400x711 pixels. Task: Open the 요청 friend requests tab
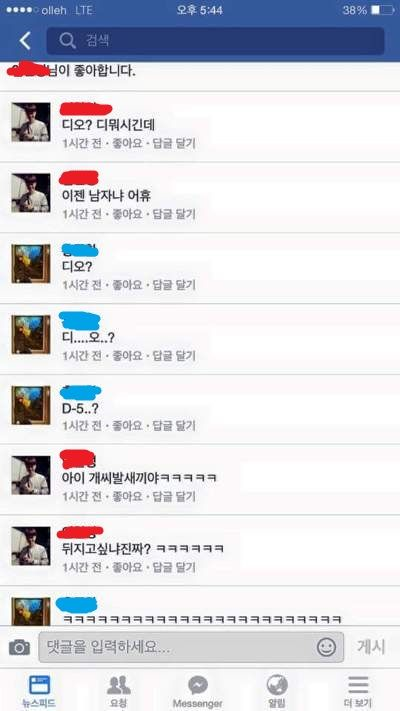(119, 692)
